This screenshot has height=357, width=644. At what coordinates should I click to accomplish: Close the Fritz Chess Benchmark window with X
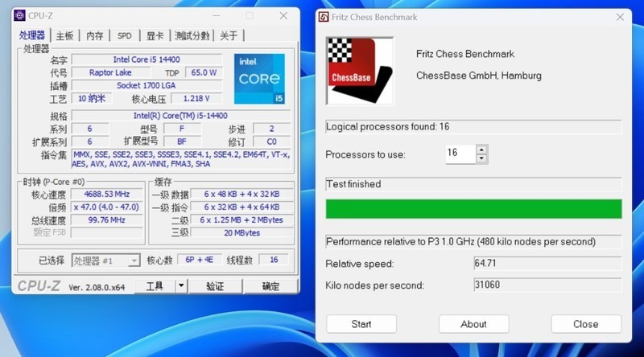point(620,17)
